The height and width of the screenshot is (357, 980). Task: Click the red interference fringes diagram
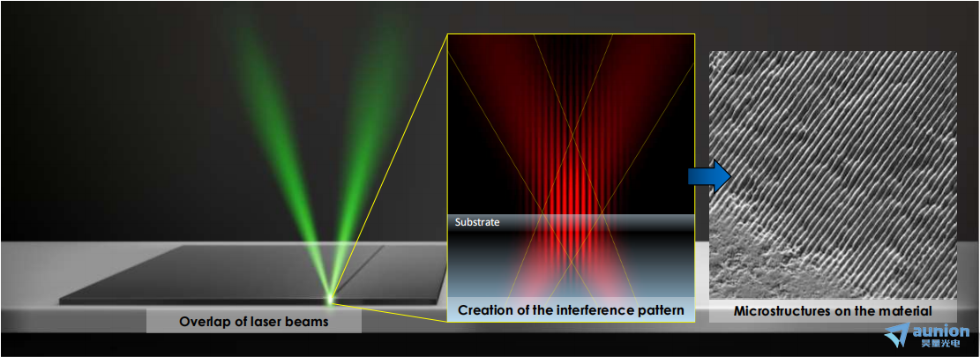[572, 178]
